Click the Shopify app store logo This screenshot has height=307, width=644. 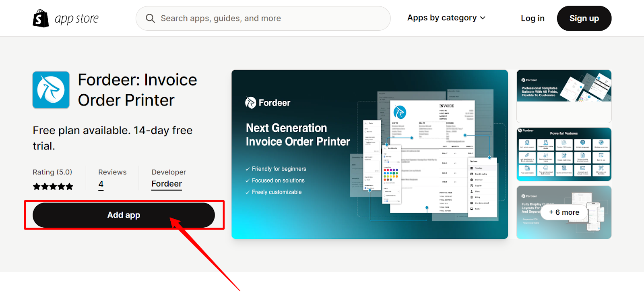coord(66,19)
